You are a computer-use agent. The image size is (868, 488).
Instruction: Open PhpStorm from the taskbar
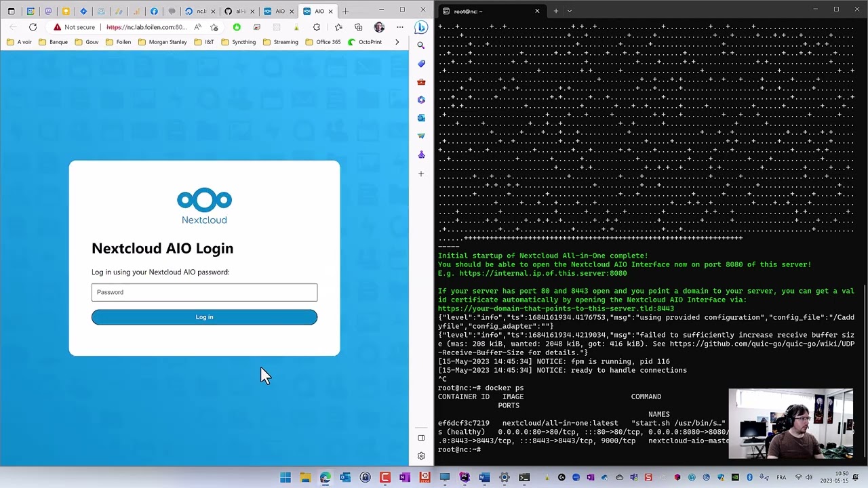465,478
